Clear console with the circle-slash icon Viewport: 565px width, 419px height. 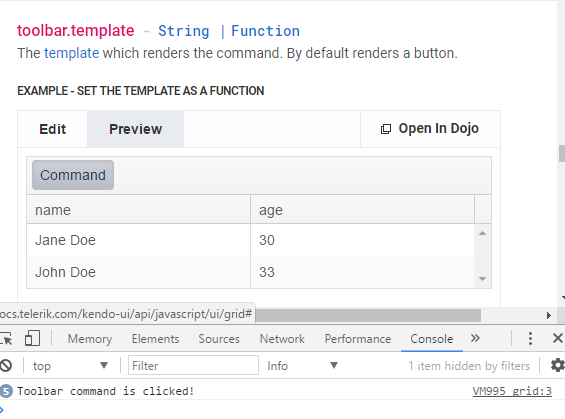coord(5,366)
